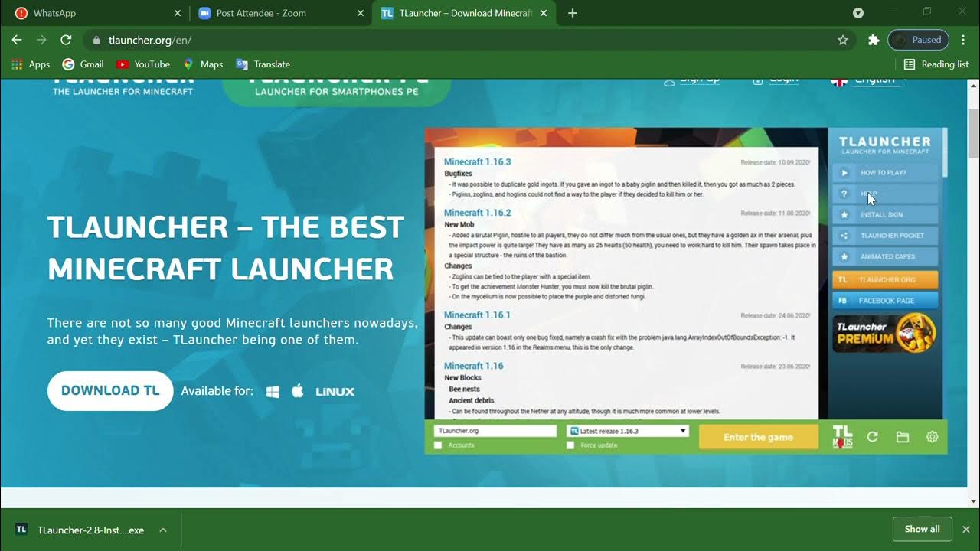Switch to the Post Attendee - Zoom tab

[x=279, y=13]
